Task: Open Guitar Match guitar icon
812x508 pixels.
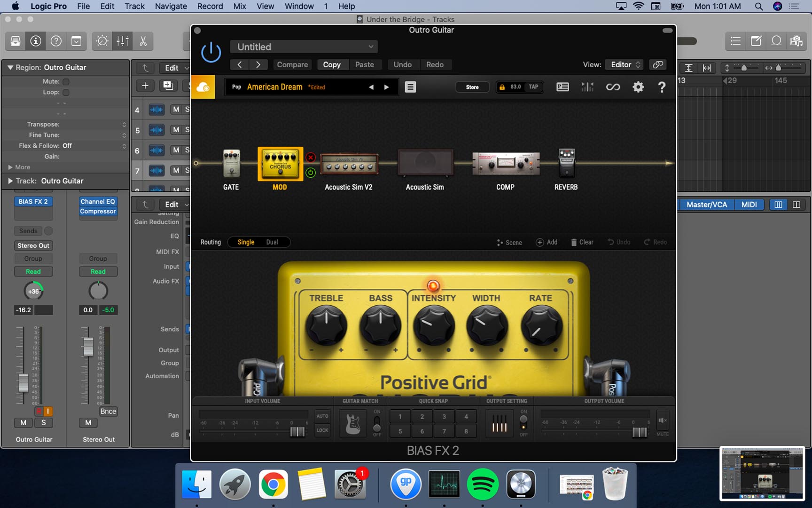Action: [353, 423]
